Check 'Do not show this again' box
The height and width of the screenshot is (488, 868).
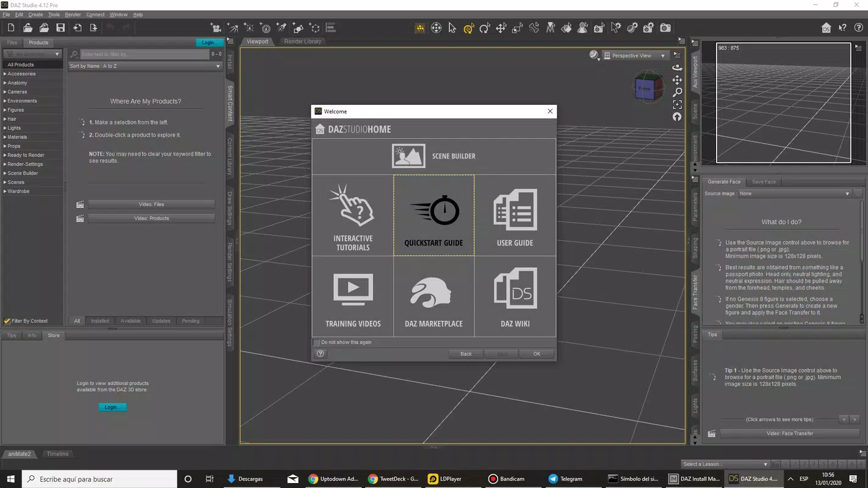[317, 342]
